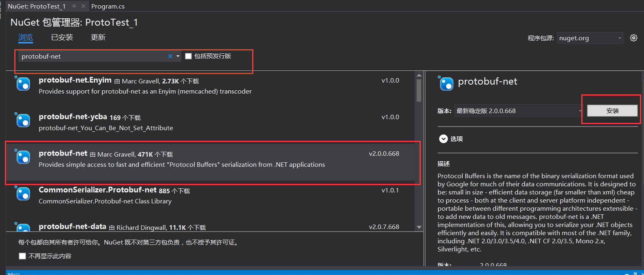644x275 pixels.
Task: Click the protobuf-net.Enyim package icon
Action: pyautogui.click(x=23, y=84)
